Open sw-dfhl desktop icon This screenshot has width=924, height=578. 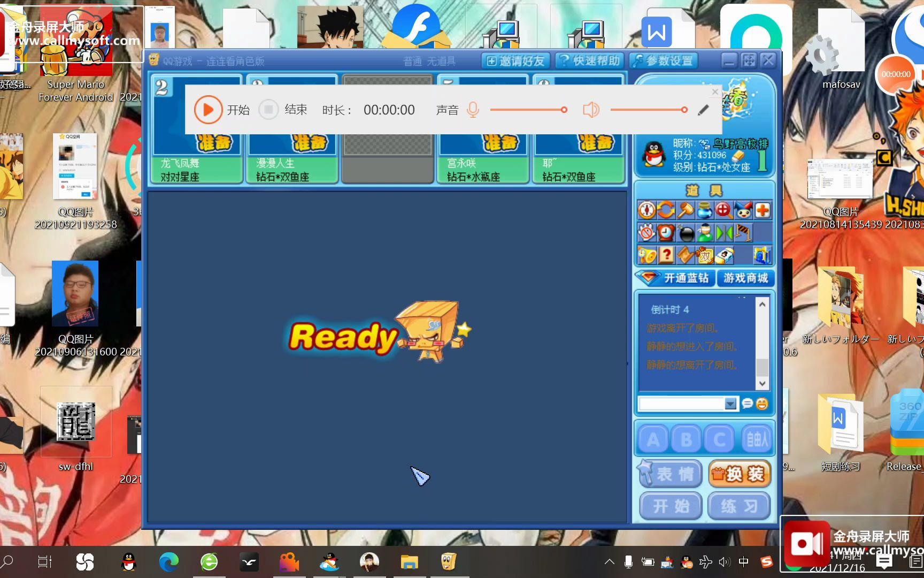click(x=76, y=430)
